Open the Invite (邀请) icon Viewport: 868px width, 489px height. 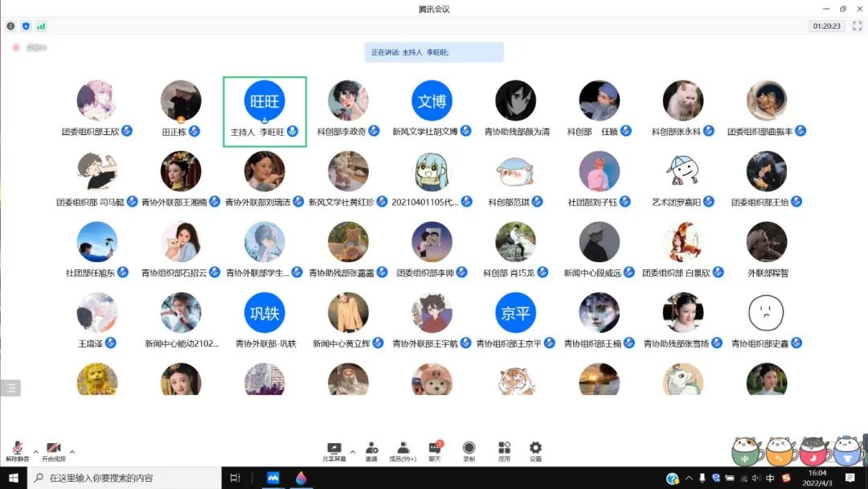click(x=371, y=450)
